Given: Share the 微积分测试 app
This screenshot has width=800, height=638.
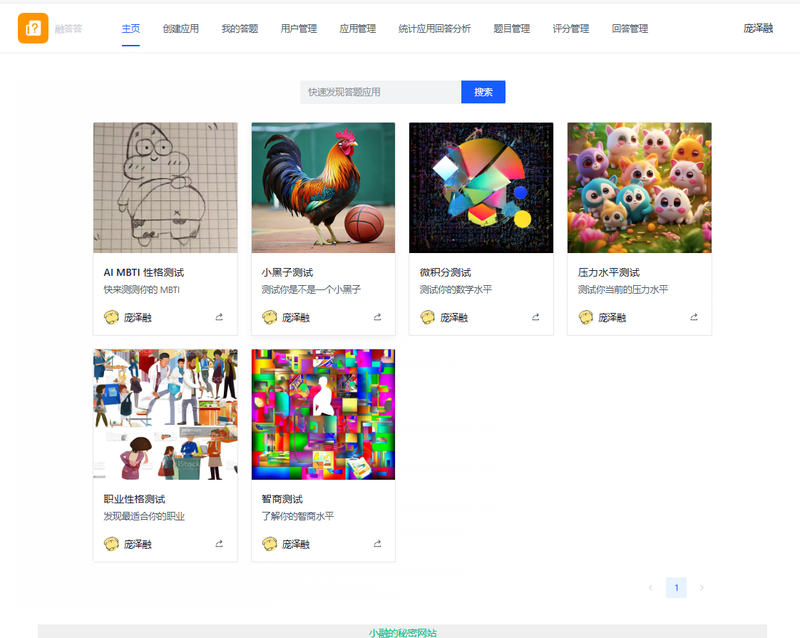Looking at the screenshot, I should pyautogui.click(x=535, y=317).
